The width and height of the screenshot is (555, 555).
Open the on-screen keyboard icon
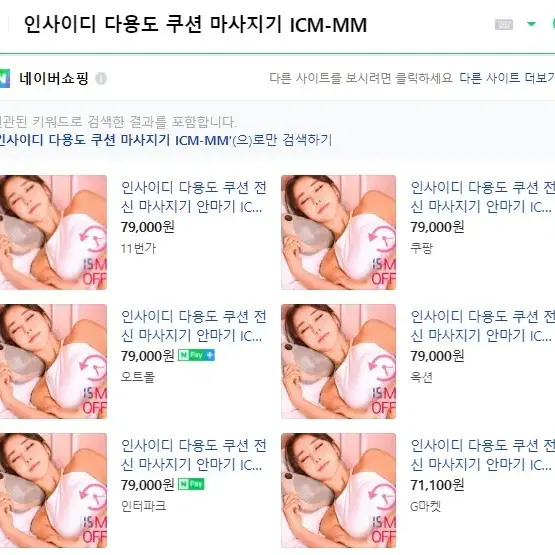503,24
